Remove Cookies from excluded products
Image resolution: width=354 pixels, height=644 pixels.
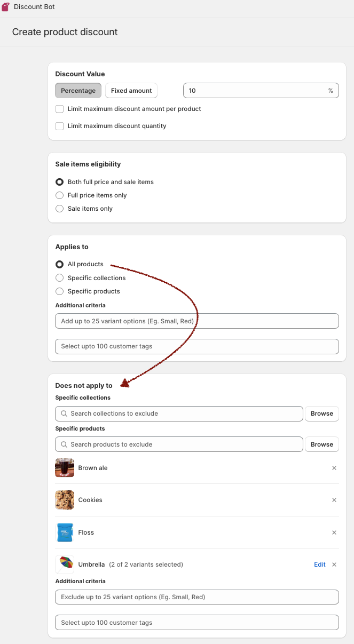tap(334, 500)
